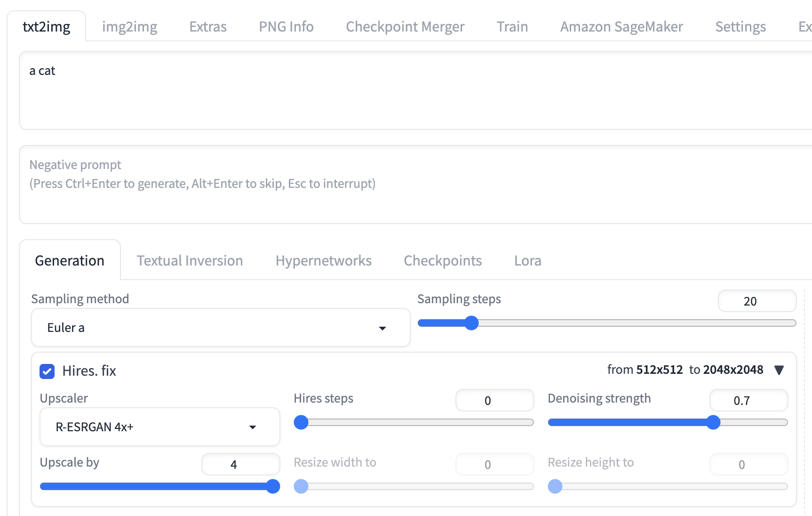Image resolution: width=812 pixels, height=516 pixels.
Task: Click the Denoising strength slider handle
Action: (713, 422)
